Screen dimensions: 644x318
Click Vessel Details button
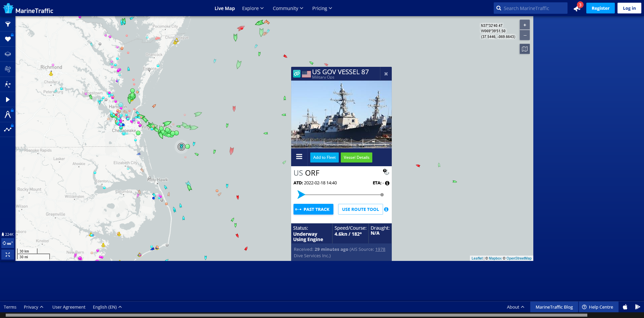click(x=357, y=157)
